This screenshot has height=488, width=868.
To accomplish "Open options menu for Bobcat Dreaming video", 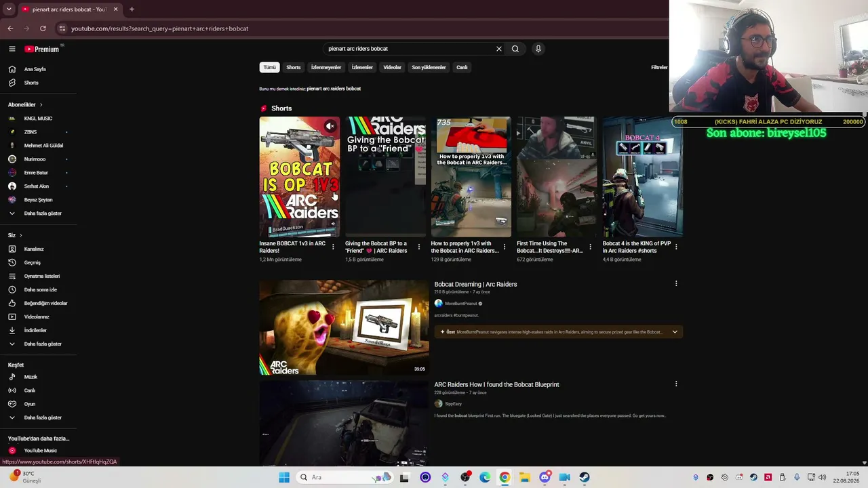I will click(676, 284).
